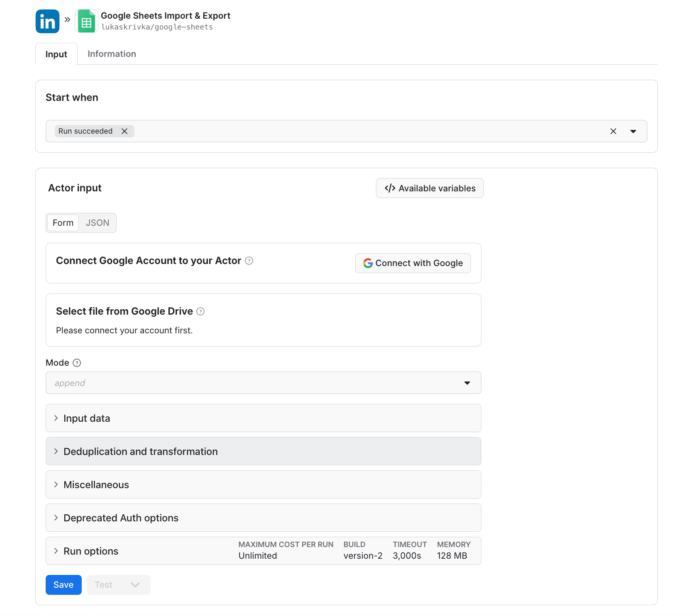Click the Unlimited maximum cost value
698x616 pixels.
[x=258, y=556]
